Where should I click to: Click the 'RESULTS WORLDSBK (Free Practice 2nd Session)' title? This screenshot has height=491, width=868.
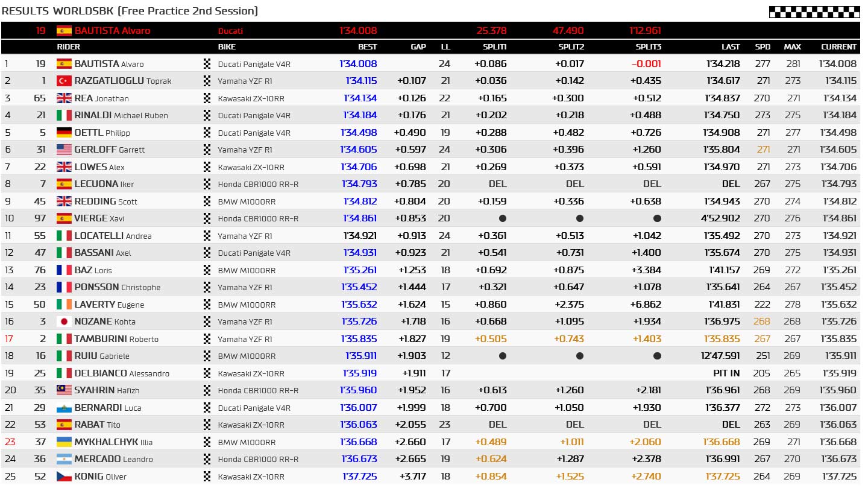(130, 11)
